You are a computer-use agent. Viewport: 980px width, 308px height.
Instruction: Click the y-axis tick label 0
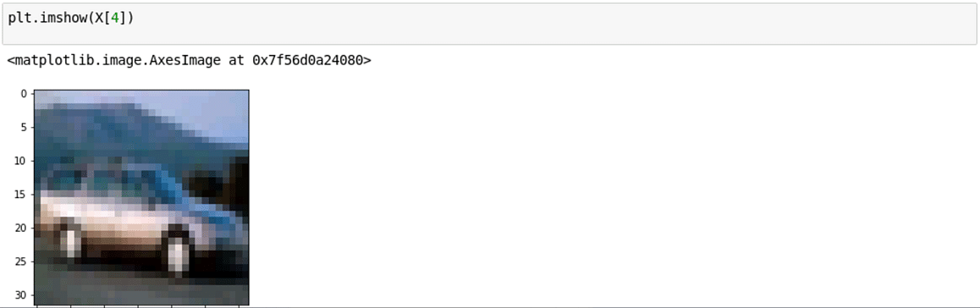[24, 94]
